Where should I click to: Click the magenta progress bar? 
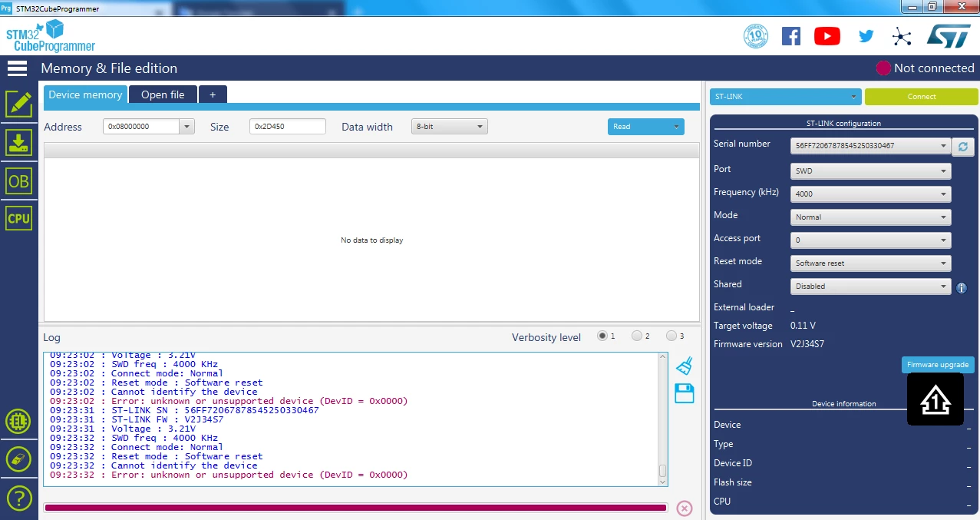pyautogui.click(x=355, y=508)
